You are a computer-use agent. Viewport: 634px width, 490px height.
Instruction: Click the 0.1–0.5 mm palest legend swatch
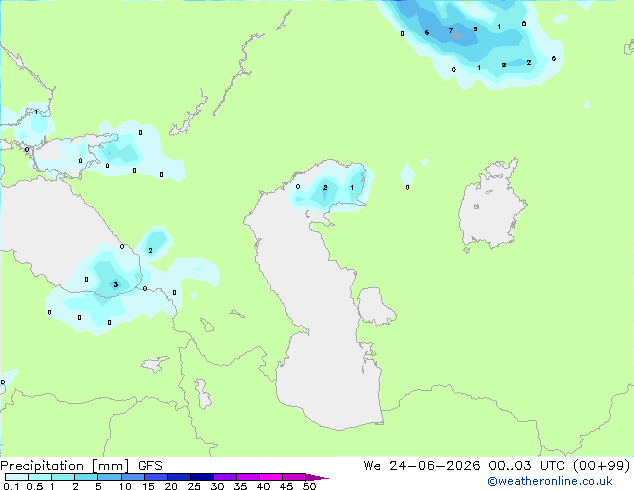click(17, 477)
